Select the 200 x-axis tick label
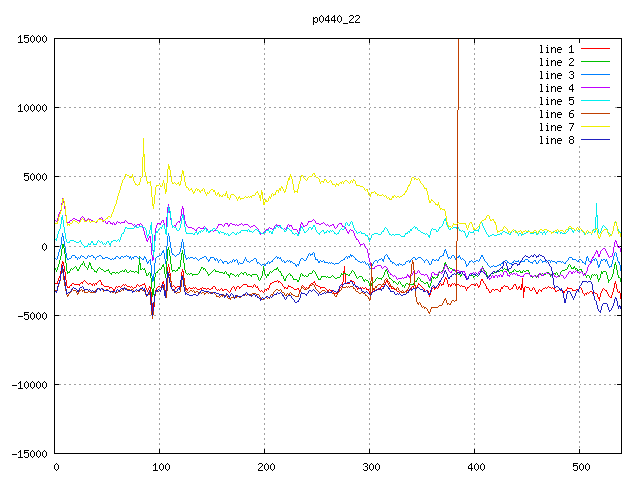 pos(265,467)
